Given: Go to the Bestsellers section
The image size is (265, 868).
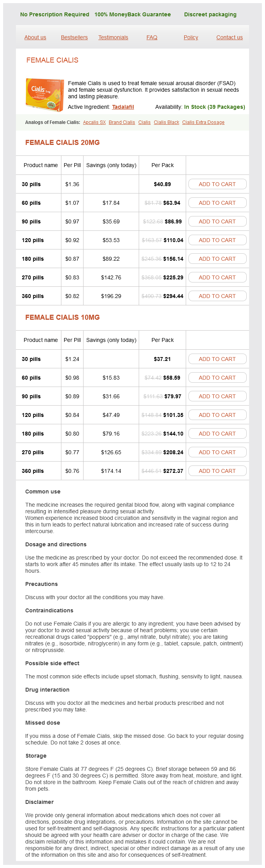Looking at the screenshot, I should (74, 37).
